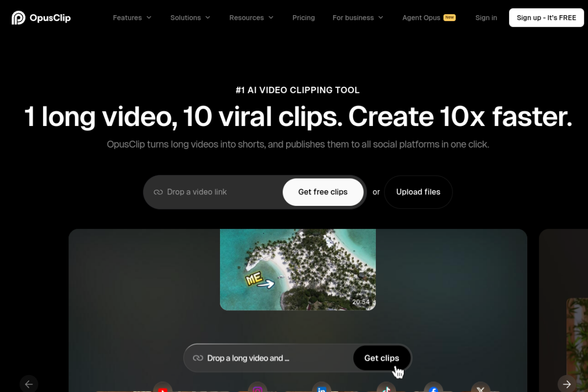Click the Facebook icon in the demo
The height and width of the screenshot is (392, 588).
433,387
